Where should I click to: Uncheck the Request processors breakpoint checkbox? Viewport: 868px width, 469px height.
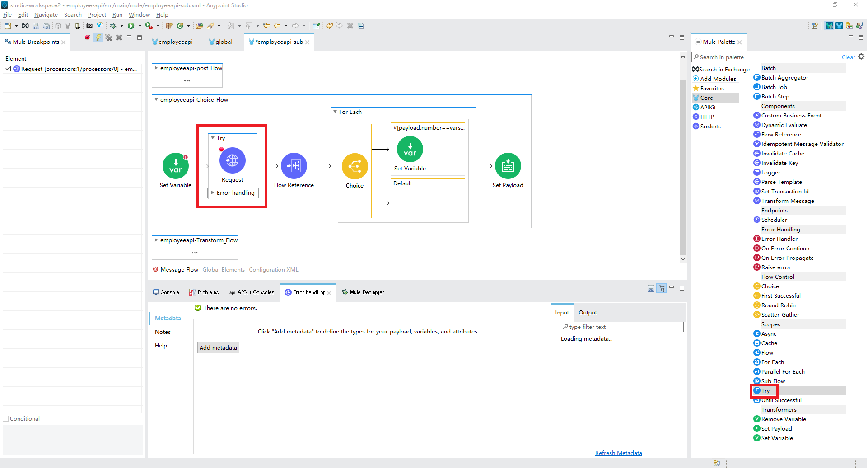point(8,69)
